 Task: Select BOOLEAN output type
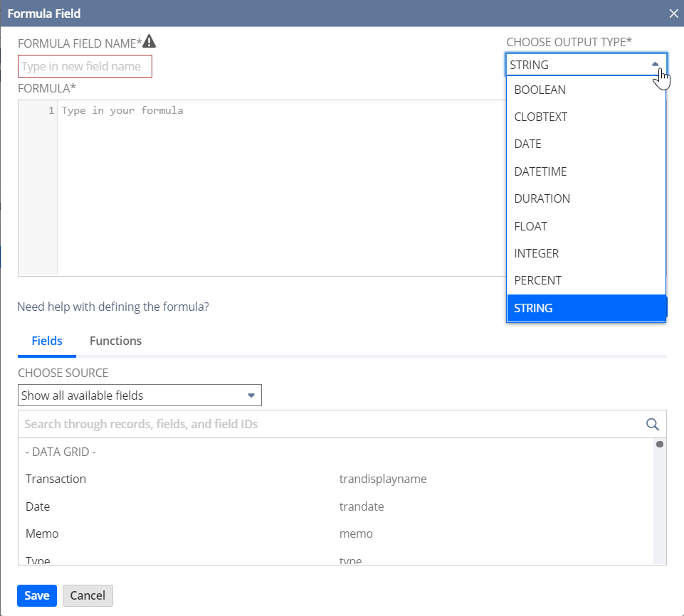point(586,90)
